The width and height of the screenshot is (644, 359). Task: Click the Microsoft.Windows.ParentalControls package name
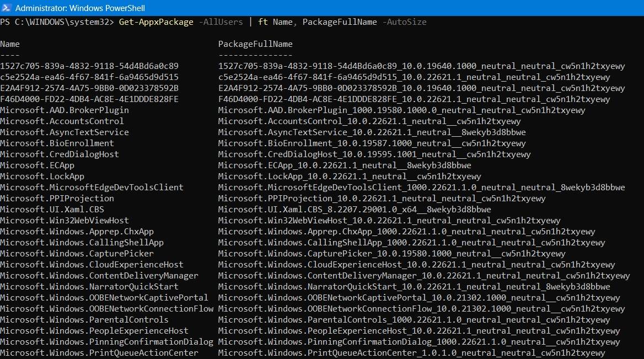pos(73,319)
